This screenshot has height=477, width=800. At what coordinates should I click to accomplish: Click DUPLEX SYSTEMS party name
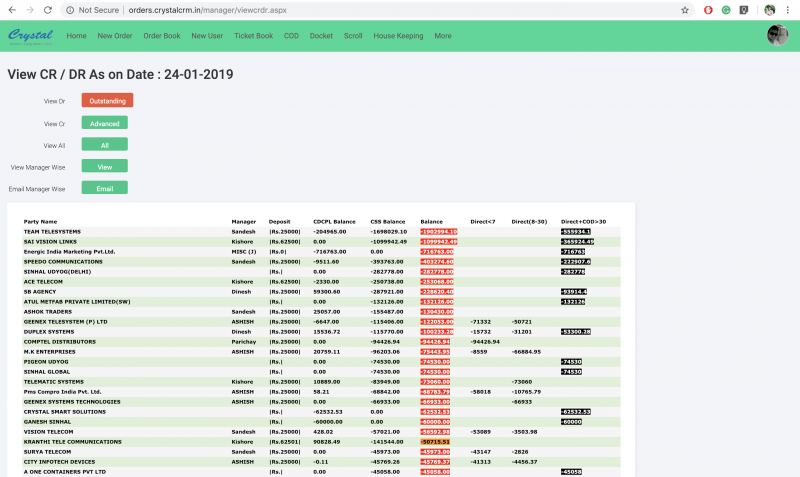point(49,332)
